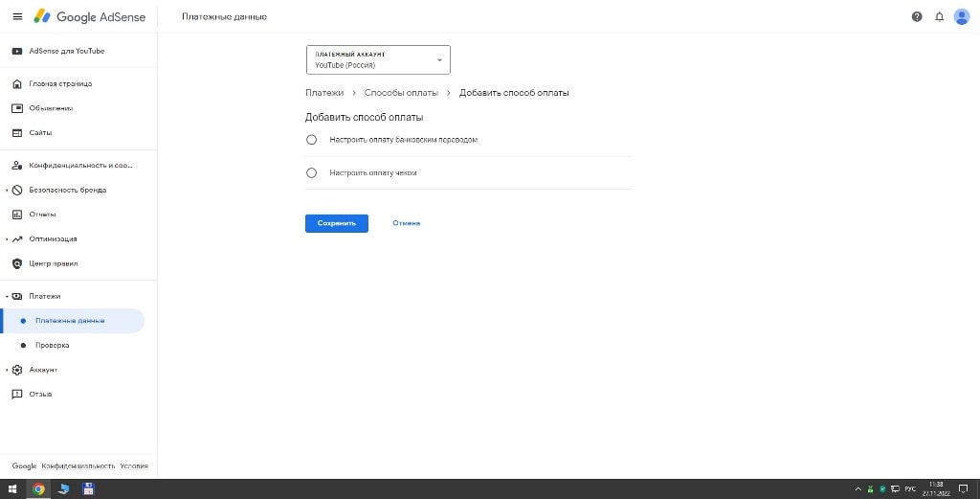
Task: Go to Главная страница home icon
Action: click(16, 84)
